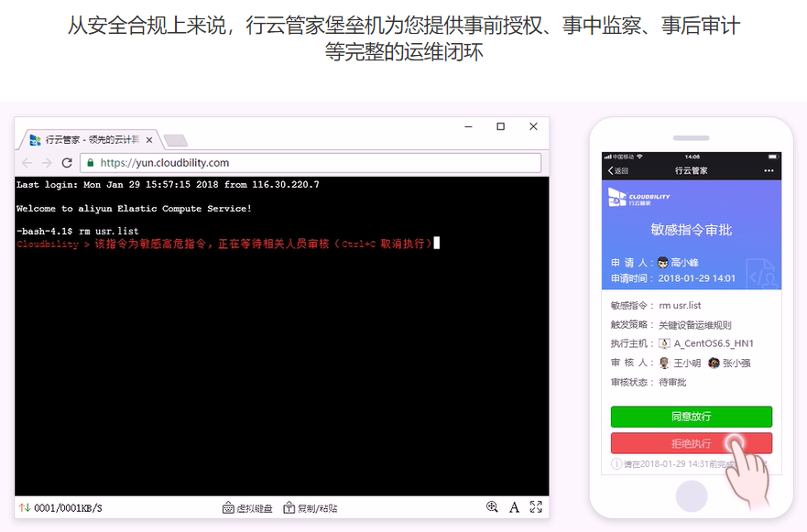Click the Cloudbility logo in phone header

[x=638, y=198]
